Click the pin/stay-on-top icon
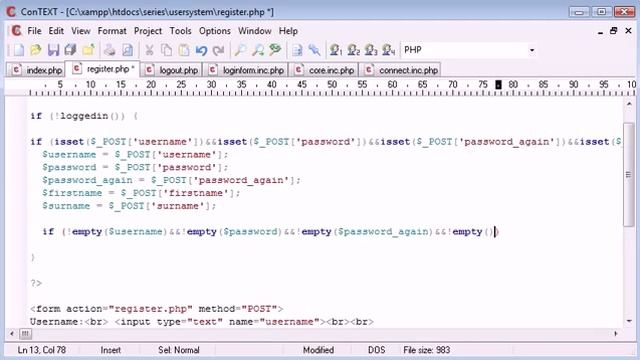The width and height of the screenshot is (640, 360). point(314,50)
